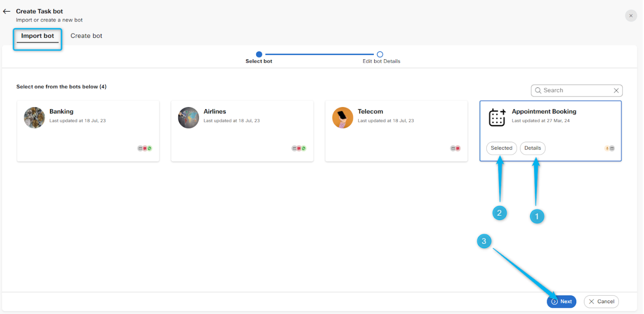Click Banking card channel icons
644x314 pixels.
pos(145,148)
